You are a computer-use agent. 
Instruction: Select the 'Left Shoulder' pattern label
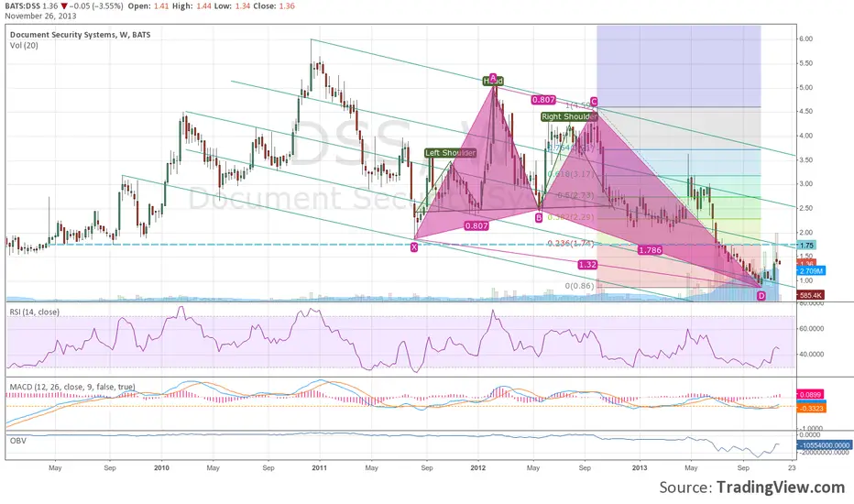(451, 153)
